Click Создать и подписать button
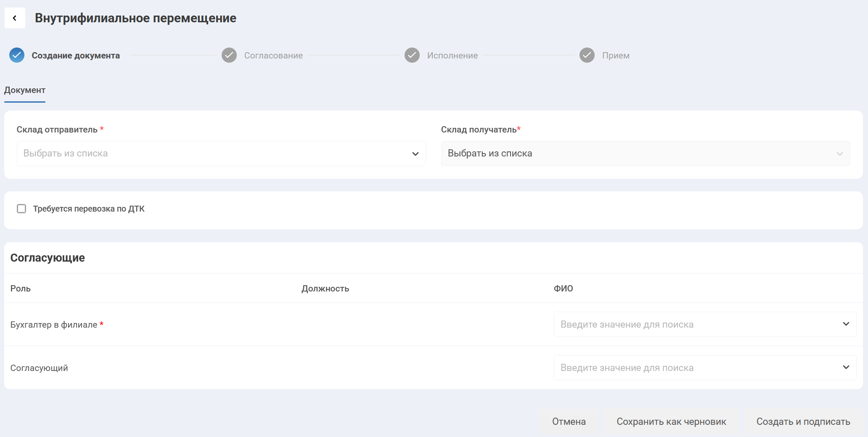This screenshot has width=868, height=437. coord(803,421)
